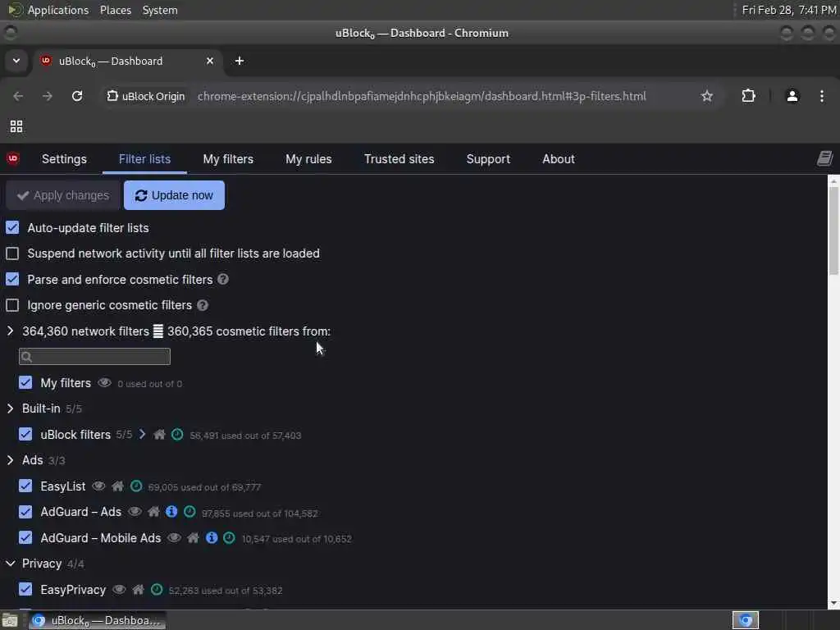Open EasyPrivacy home page icon
The height and width of the screenshot is (630, 840).
click(x=138, y=589)
